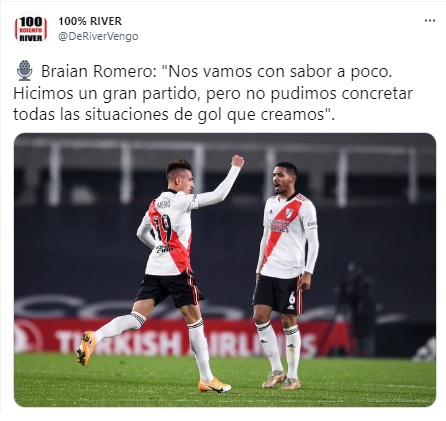Click the red "100" in avatar logo
446x421 pixels.
[31, 22]
